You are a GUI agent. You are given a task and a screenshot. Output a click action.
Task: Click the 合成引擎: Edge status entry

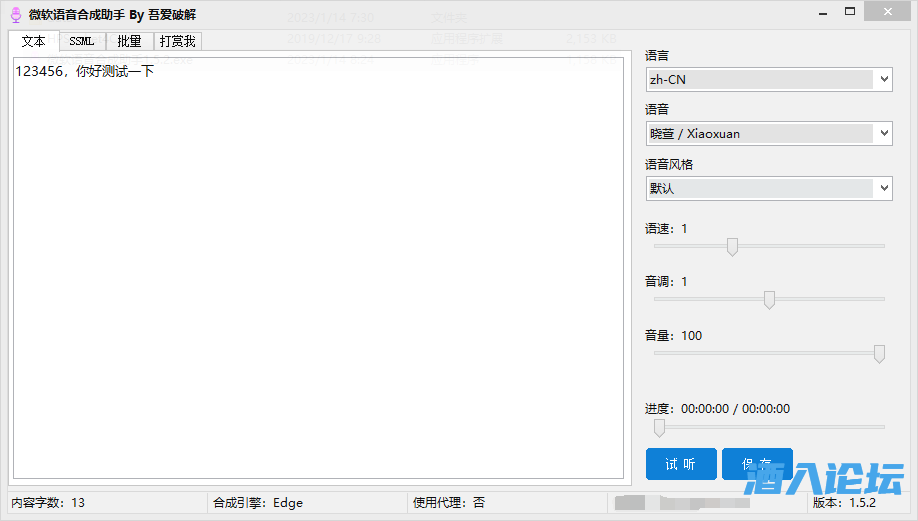click(x=258, y=503)
